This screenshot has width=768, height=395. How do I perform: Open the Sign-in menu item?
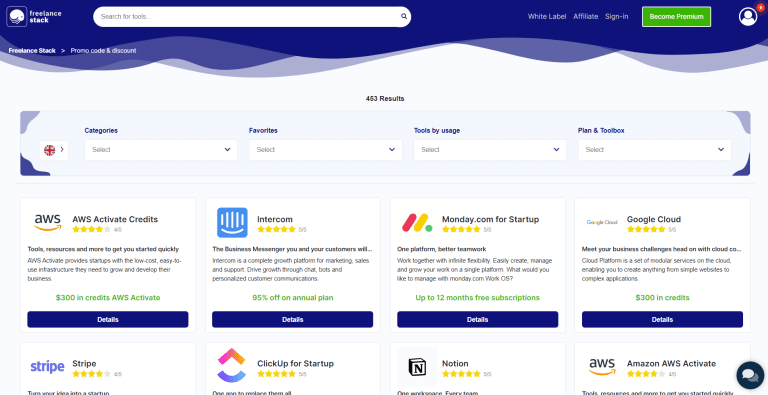point(617,17)
